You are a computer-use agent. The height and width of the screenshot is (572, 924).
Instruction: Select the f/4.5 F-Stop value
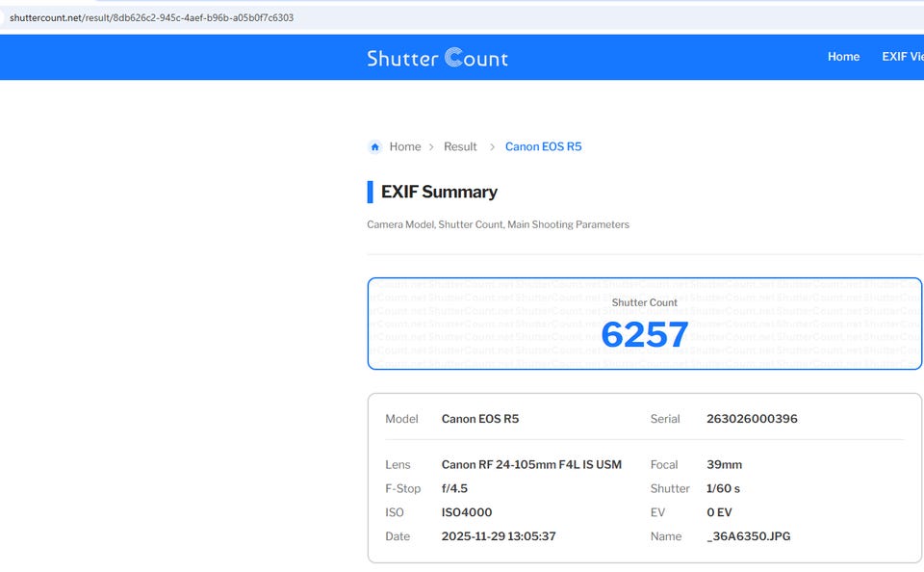pos(454,488)
